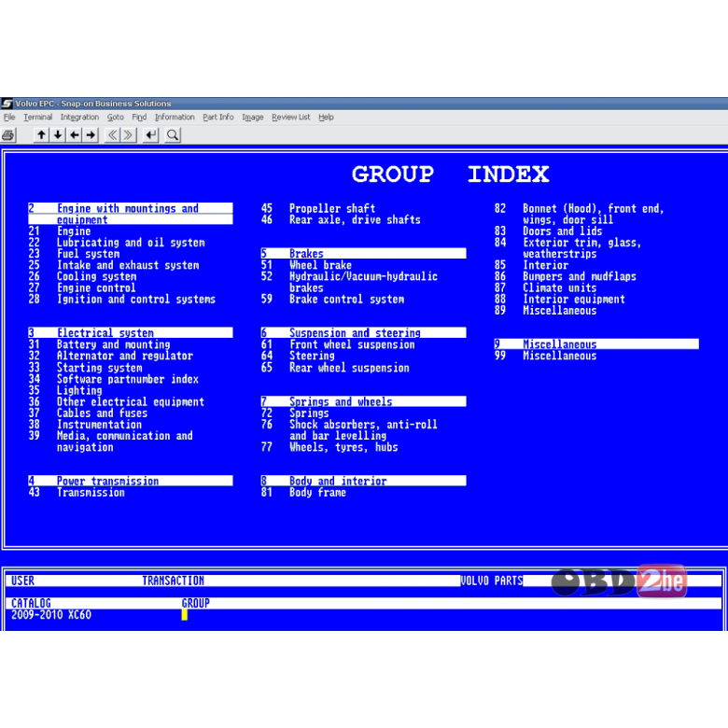The height and width of the screenshot is (728, 728).
Task: Open the Image menu
Action: (252, 117)
